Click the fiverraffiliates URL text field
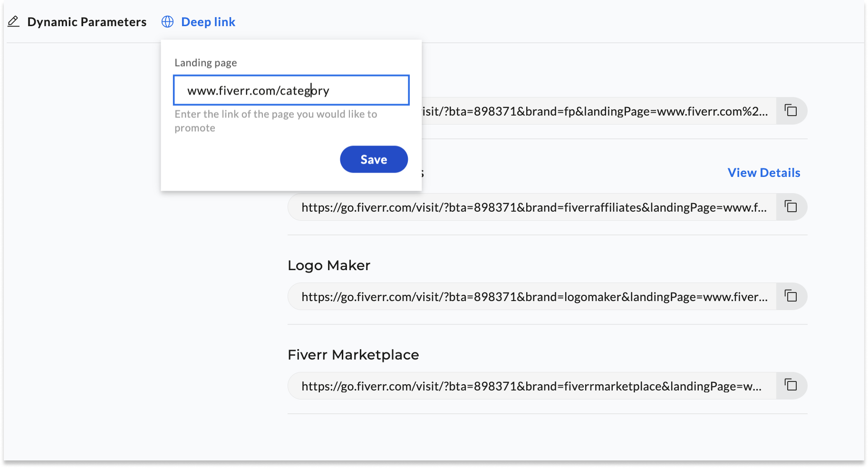Screen dimensions: 868x468 532,207
